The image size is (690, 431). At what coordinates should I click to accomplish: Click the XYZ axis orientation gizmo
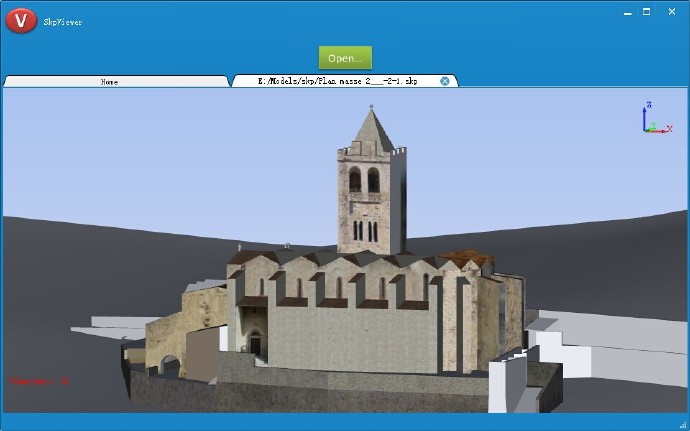coord(651,118)
